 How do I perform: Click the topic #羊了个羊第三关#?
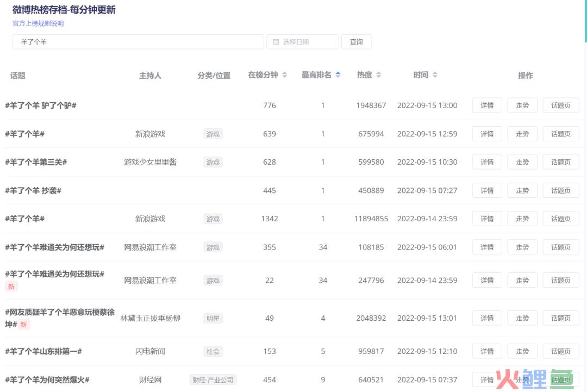click(36, 162)
